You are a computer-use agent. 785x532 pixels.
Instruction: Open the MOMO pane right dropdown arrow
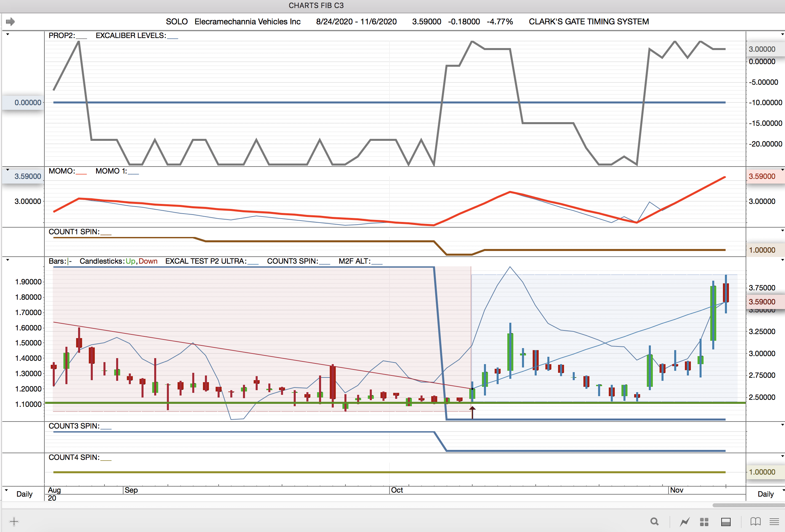click(x=782, y=170)
